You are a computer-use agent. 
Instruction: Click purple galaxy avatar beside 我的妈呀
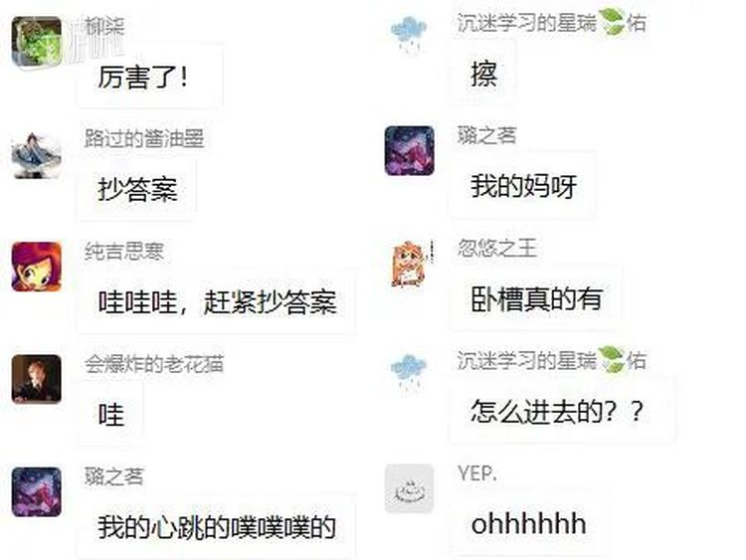(410, 151)
